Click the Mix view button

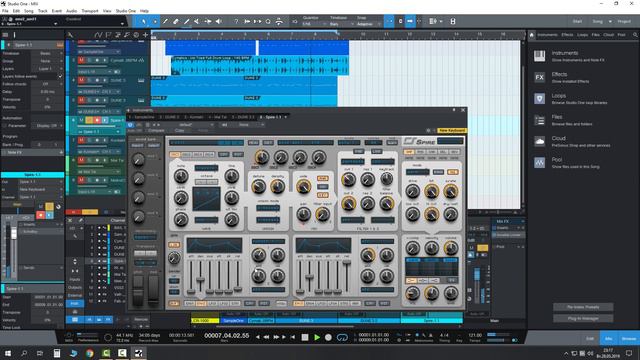(609, 338)
